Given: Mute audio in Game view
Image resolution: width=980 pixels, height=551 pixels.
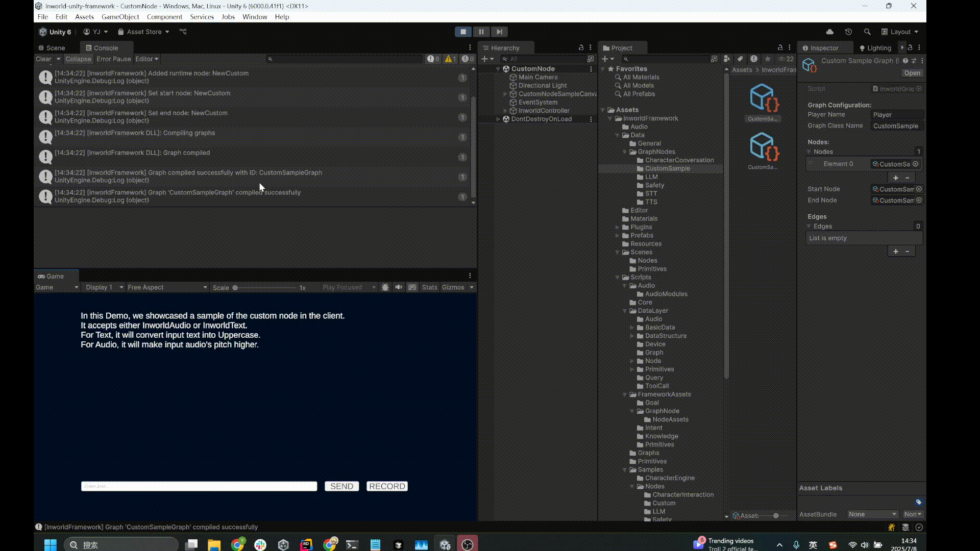Looking at the screenshot, I should (399, 287).
